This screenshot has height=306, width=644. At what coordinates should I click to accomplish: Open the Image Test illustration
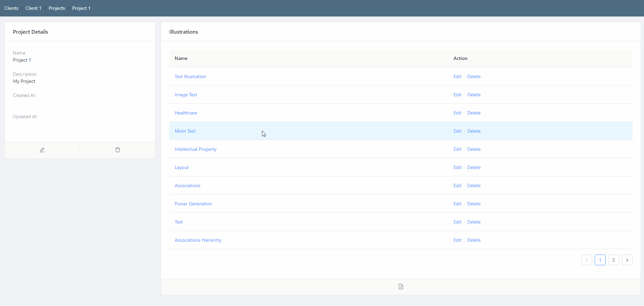coord(186,95)
